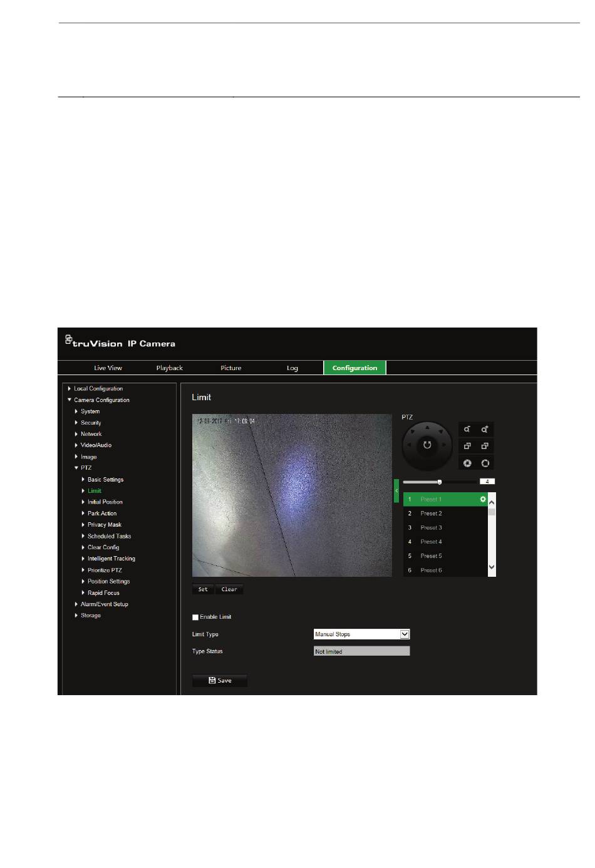The height and width of the screenshot is (868, 595).
Task: Switch to the Live View tab
Action: point(108,368)
